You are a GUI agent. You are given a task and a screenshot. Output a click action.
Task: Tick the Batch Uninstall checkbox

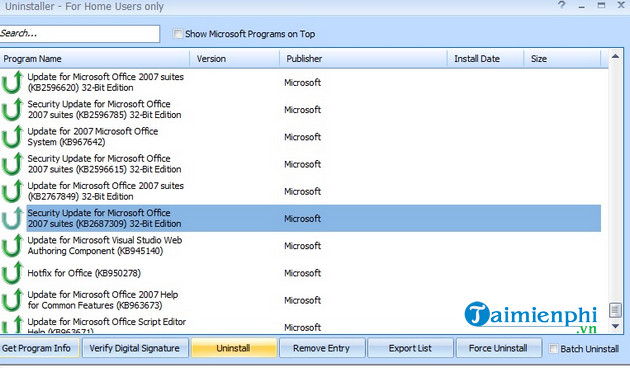pos(553,348)
